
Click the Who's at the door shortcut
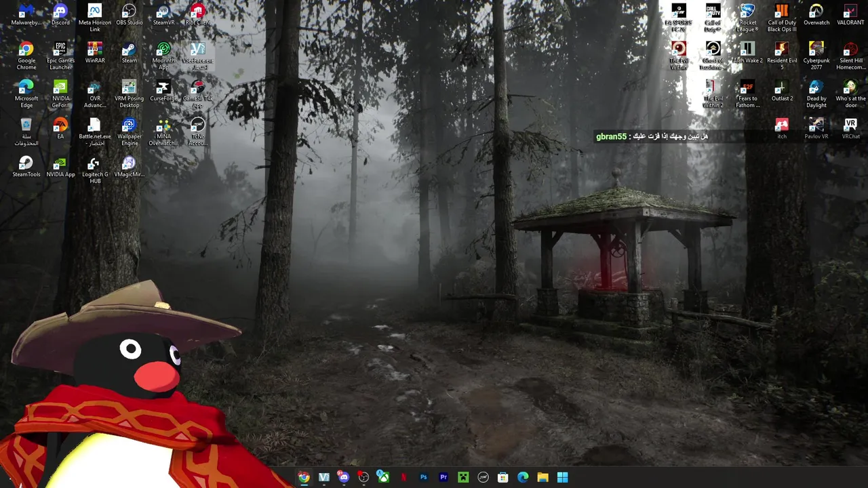[x=850, y=94]
